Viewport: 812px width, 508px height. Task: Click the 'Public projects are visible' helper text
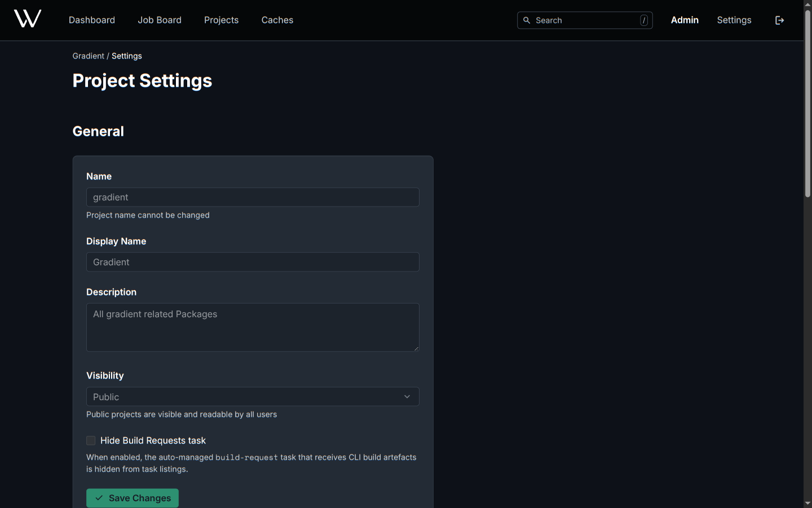tap(182, 414)
